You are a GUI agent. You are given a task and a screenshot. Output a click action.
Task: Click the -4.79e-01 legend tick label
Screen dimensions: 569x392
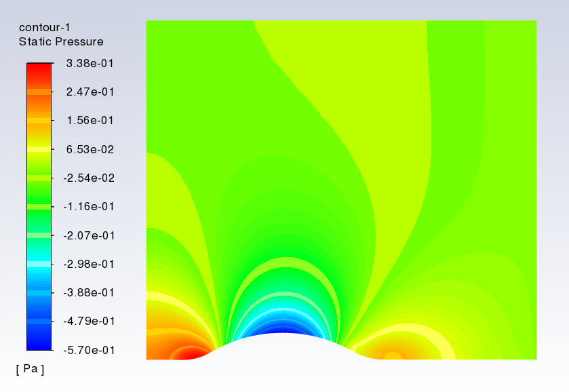click(88, 321)
